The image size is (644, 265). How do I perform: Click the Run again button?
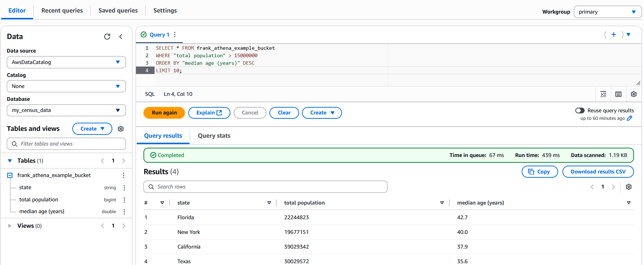(x=164, y=113)
